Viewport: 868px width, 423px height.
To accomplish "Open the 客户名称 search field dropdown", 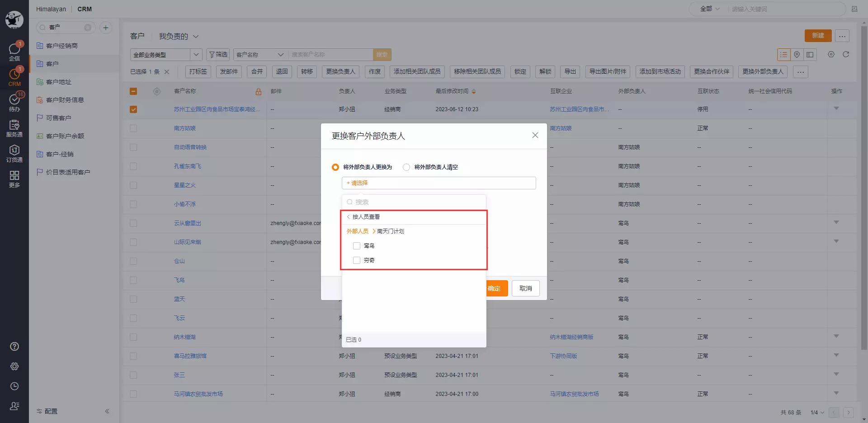I will click(260, 55).
